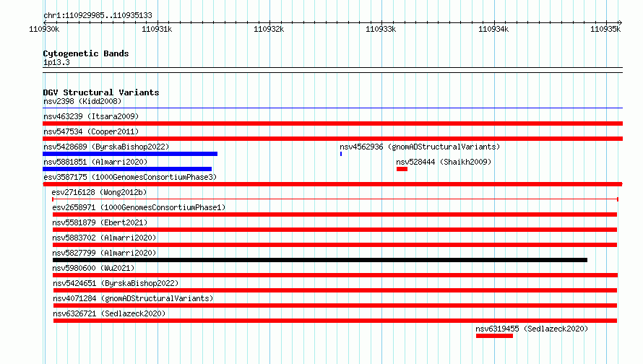
Task: Select the nsv6319455 (Sedlazeck2020) label
Action: click(x=532, y=329)
